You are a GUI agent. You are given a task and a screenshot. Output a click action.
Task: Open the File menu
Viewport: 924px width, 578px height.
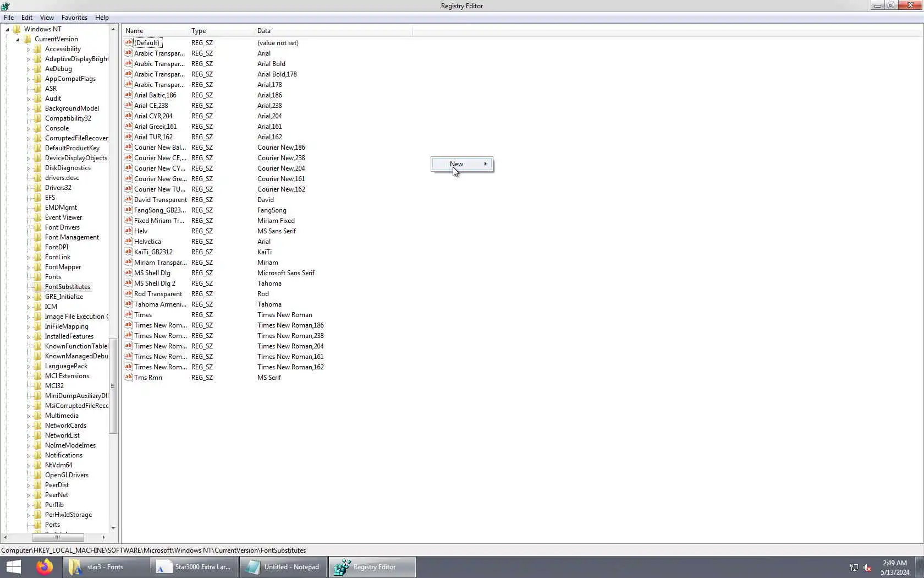pyautogui.click(x=9, y=17)
